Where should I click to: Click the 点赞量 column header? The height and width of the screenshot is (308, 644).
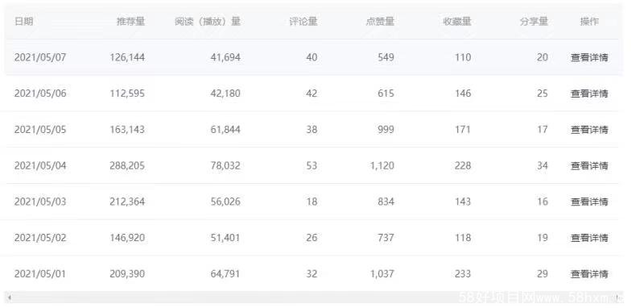(380, 22)
